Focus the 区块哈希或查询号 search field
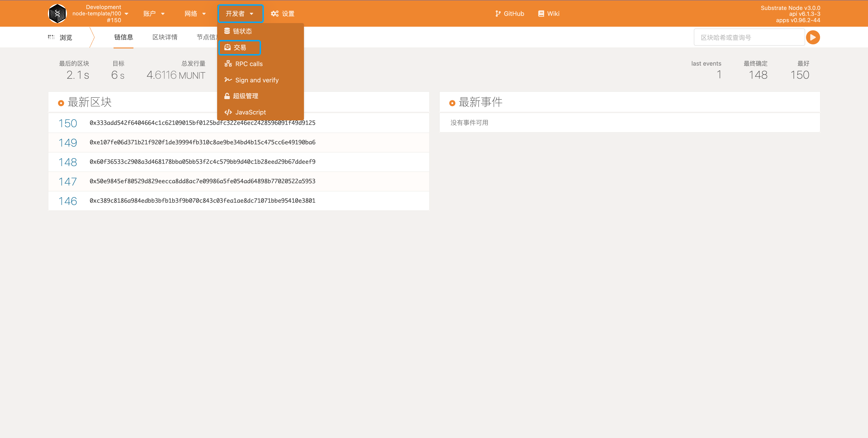The image size is (868, 438). [x=749, y=37]
